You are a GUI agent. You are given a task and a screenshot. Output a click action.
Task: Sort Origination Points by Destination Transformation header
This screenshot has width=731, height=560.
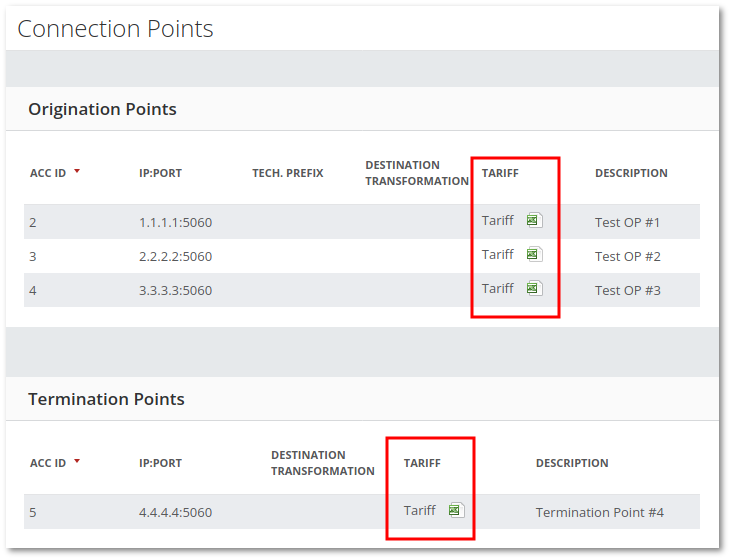(416, 173)
